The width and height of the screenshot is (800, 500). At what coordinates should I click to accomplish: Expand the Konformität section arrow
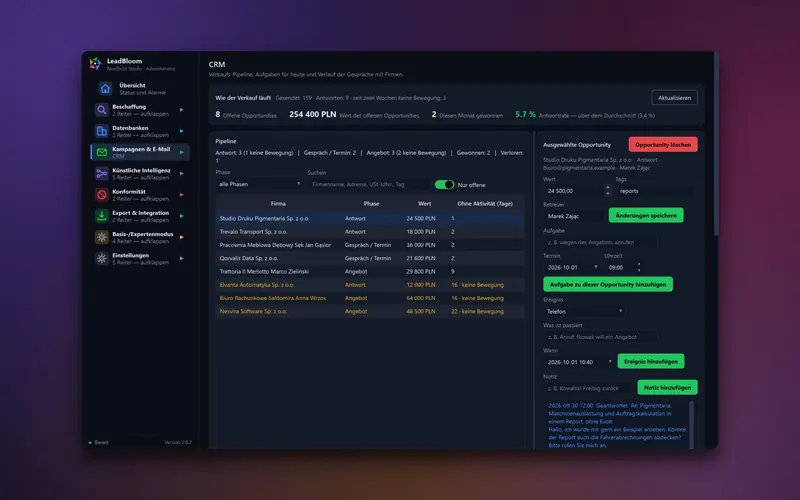click(182, 195)
